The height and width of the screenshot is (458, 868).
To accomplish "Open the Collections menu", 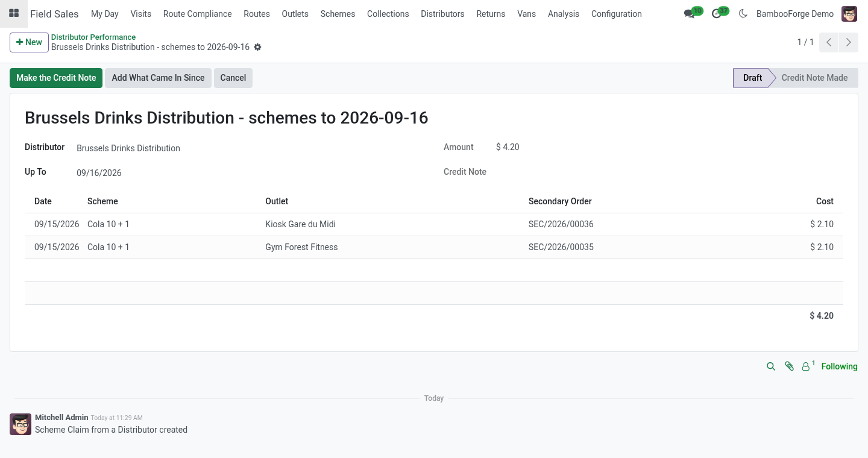I will [388, 14].
